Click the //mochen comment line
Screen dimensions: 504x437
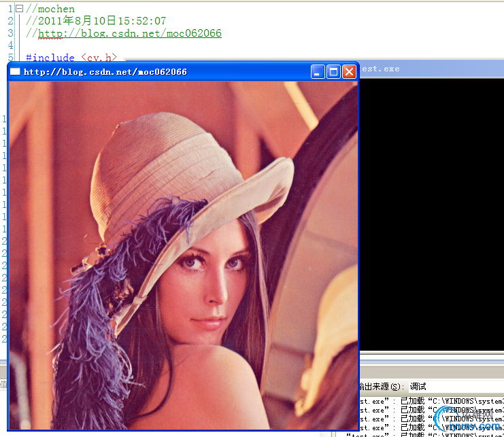(x=50, y=9)
